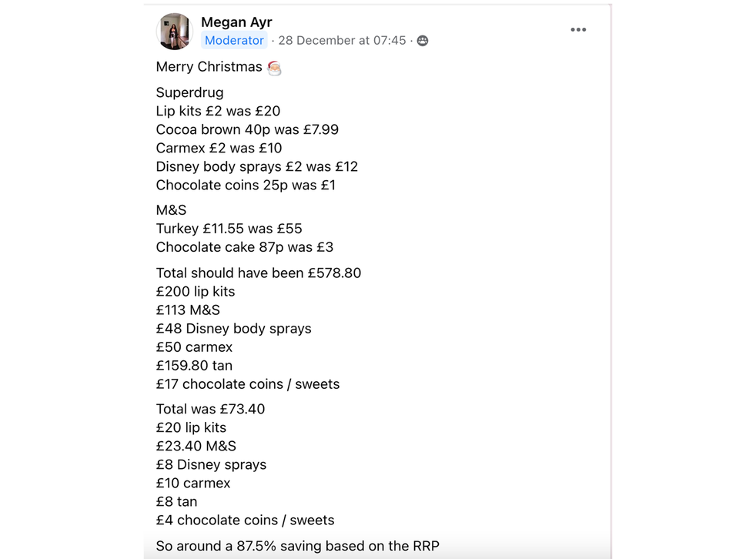Click the £159.80 tan line
Screen dimensions: 756x559
click(194, 366)
